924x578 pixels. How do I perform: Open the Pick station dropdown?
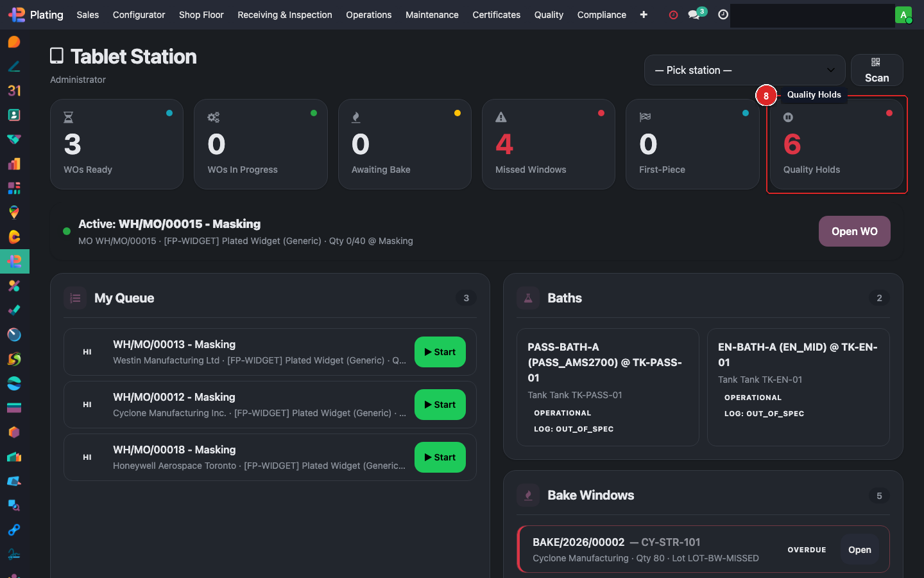coord(744,70)
